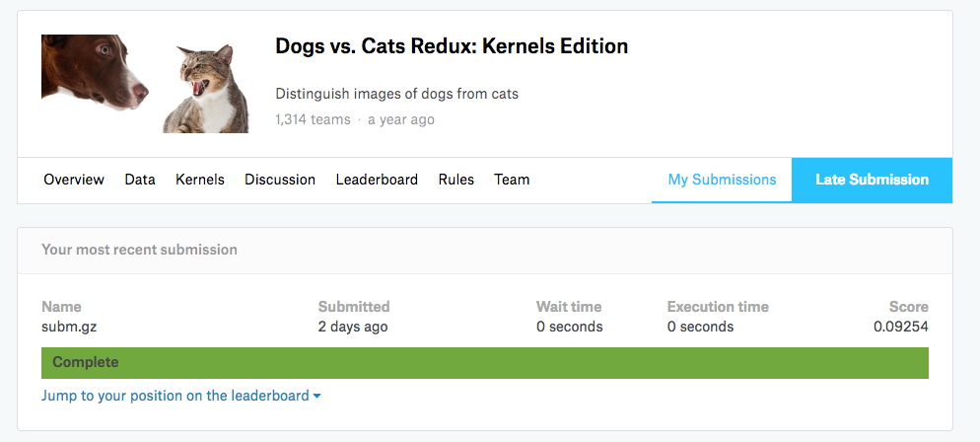Screen dimensions: 980x442
Task: Click the Dogs vs. Cats Redux title
Action: pos(452,46)
